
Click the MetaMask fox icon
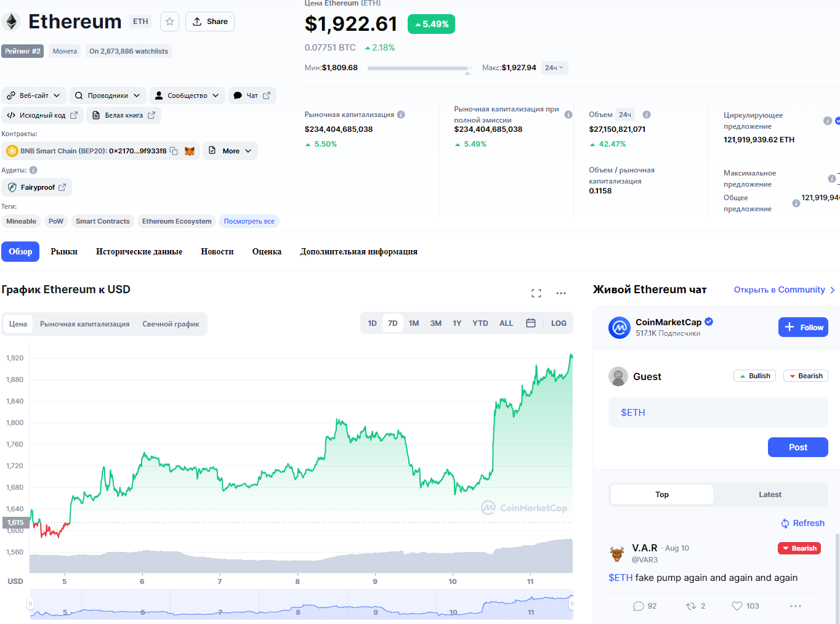tap(190, 151)
